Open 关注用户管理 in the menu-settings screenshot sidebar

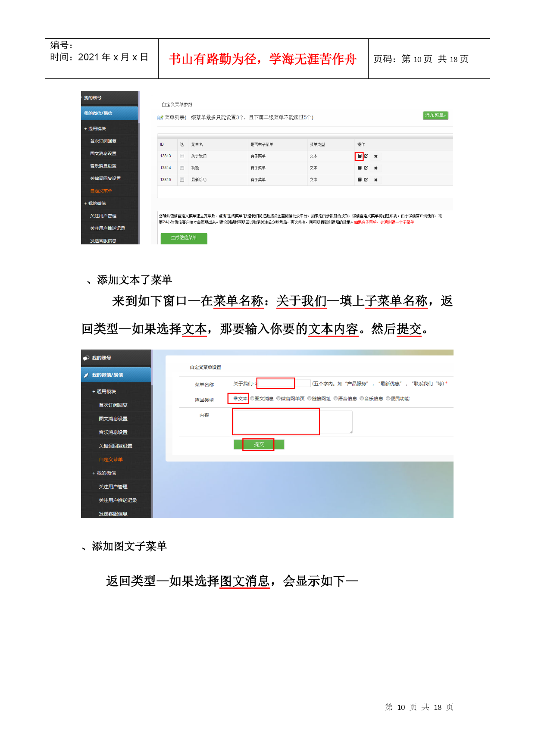[113, 487]
